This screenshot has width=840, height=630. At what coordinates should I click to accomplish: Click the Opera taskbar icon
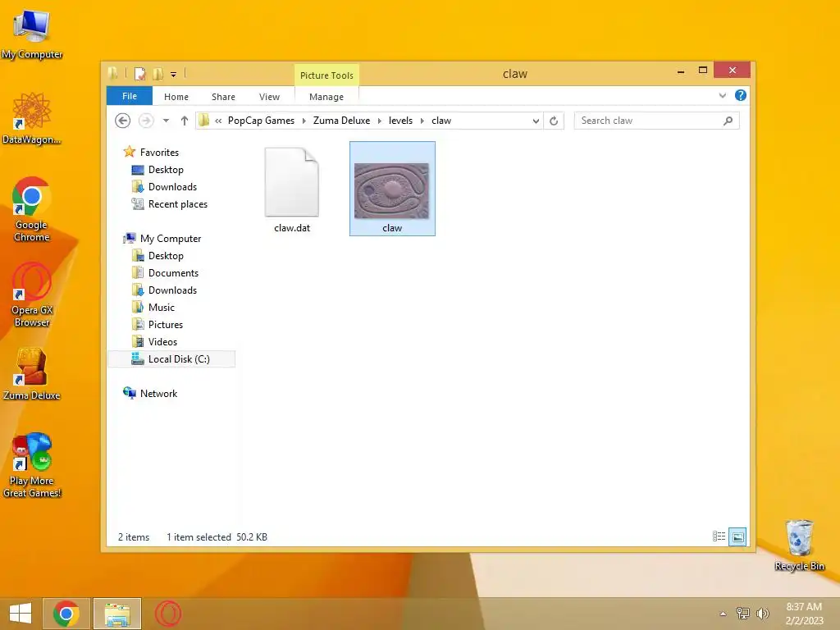pyautogui.click(x=168, y=614)
